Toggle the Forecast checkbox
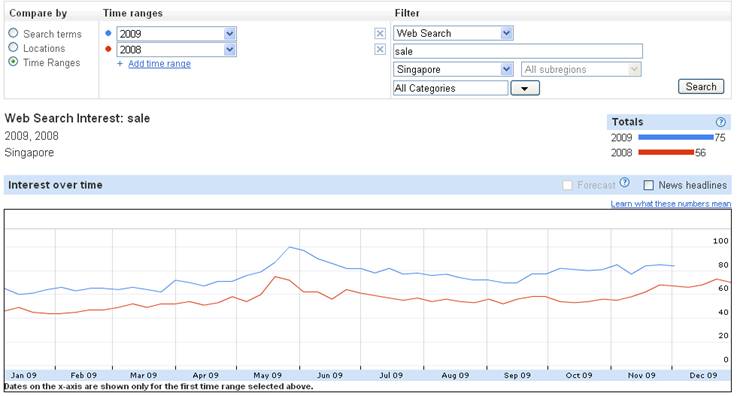737x396 pixels. click(567, 185)
